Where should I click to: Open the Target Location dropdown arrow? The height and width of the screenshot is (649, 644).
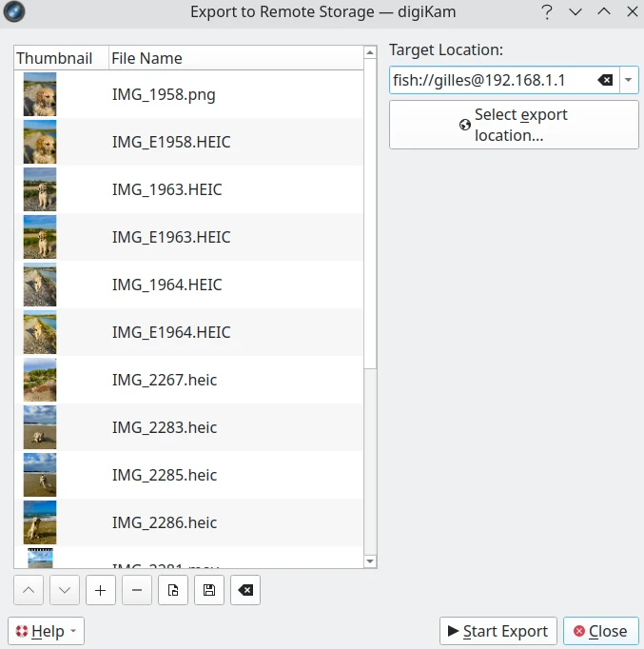(x=628, y=80)
